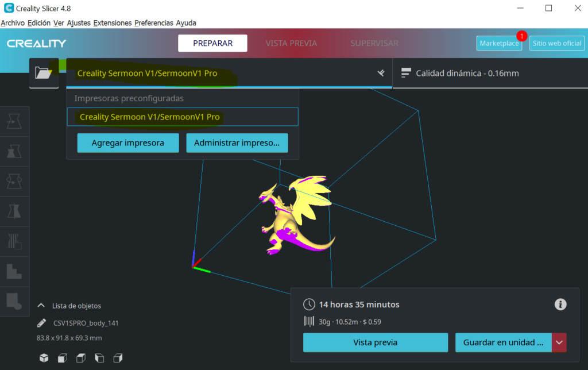
Task: Click the open file folder icon
Action: pyautogui.click(x=44, y=73)
